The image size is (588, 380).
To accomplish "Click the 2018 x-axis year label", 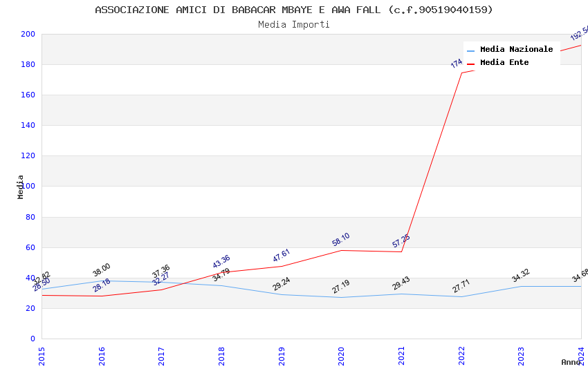I will [221, 356].
